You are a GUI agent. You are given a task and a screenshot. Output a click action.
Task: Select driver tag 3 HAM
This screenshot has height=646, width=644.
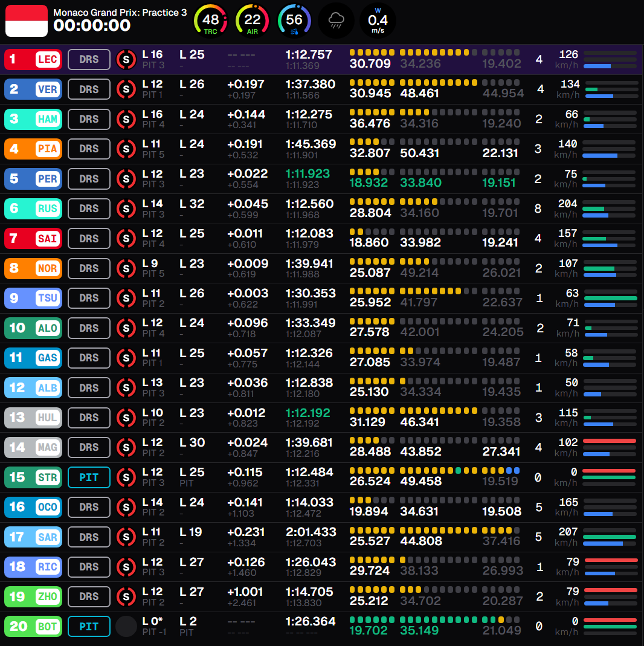click(33, 119)
